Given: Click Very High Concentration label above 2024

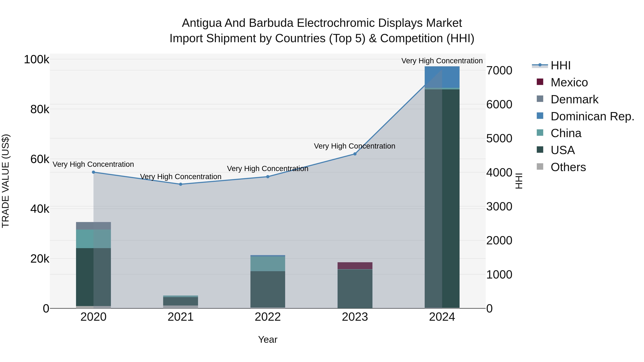Looking at the screenshot, I should (x=442, y=61).
